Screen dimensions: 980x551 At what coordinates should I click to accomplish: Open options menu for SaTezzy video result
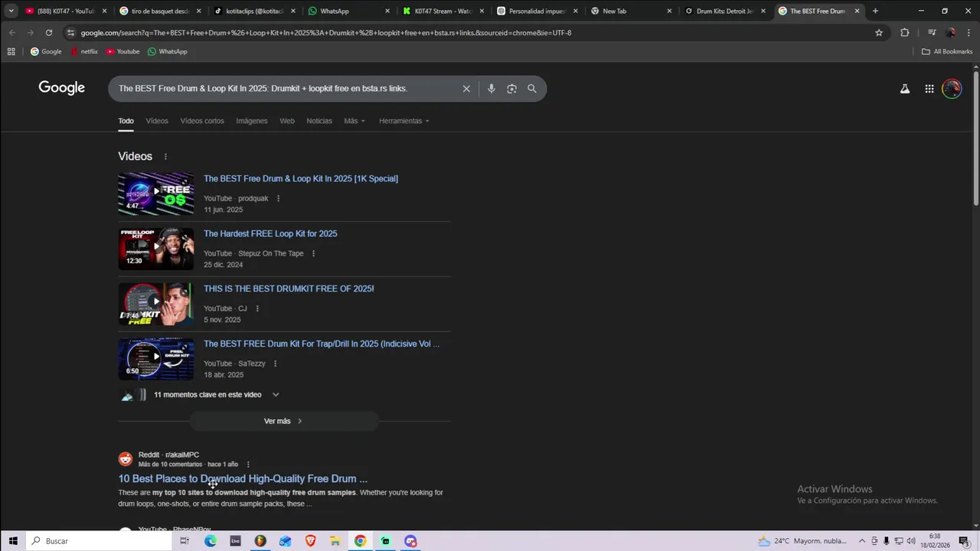pos(275,364)
